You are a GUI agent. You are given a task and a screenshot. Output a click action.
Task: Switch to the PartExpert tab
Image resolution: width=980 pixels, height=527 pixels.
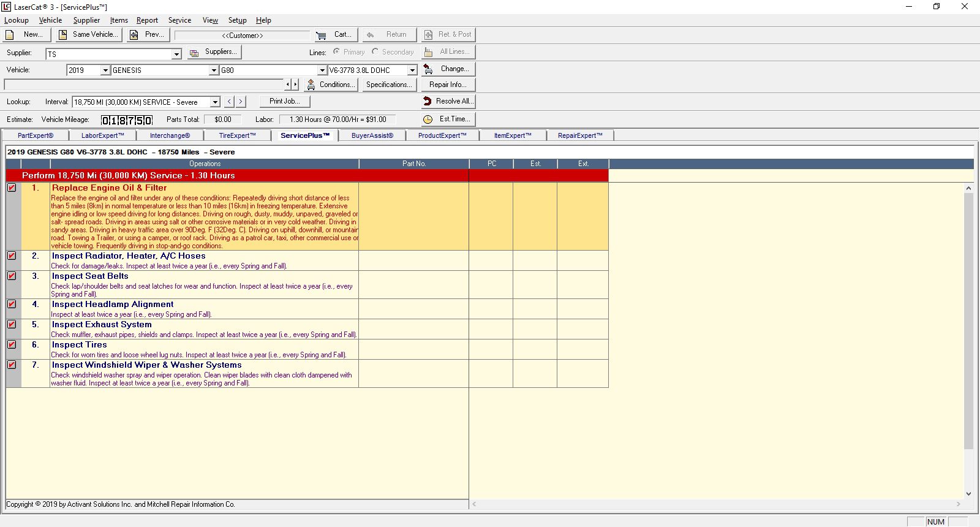[x=36, y=135]
